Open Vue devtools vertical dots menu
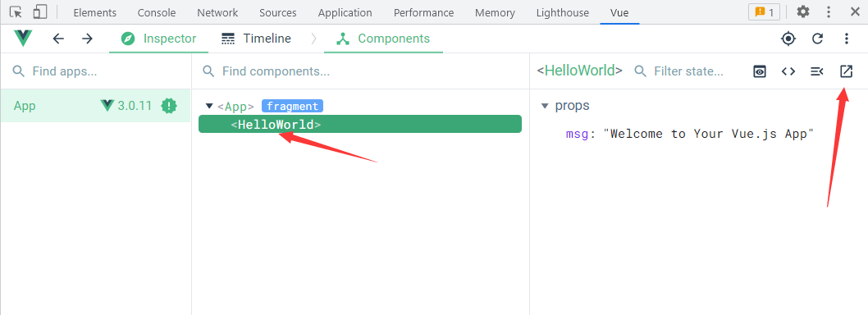Viewport: 868px width, 315px height. [x=847, y=39]
